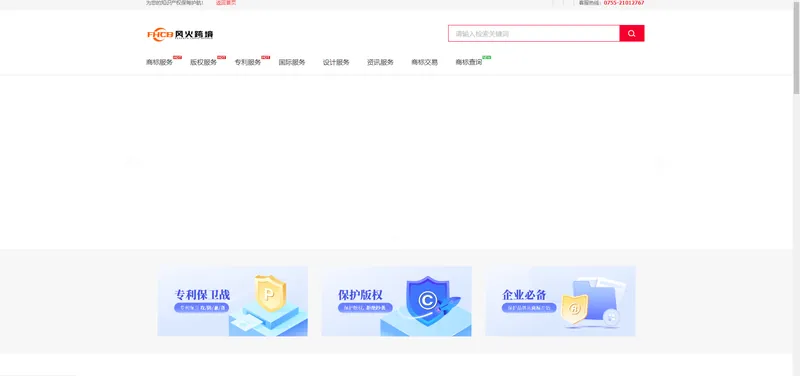
Task: Click the folder and trademark shield icon
Action: pos(592,302)
